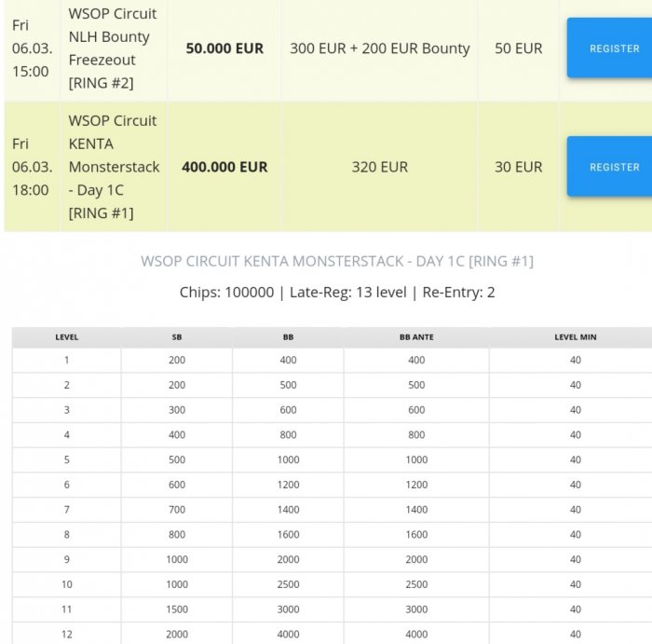This screenshot has height=644, width=652.
Task: Click level 3 BB ante 600
Action: click(416, 410)
